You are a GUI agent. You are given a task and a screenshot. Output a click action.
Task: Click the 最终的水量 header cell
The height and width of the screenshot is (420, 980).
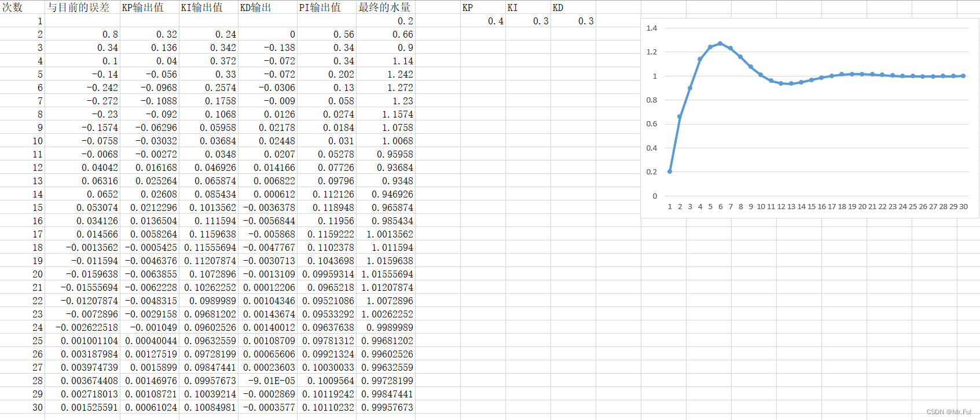pos(386,7)
